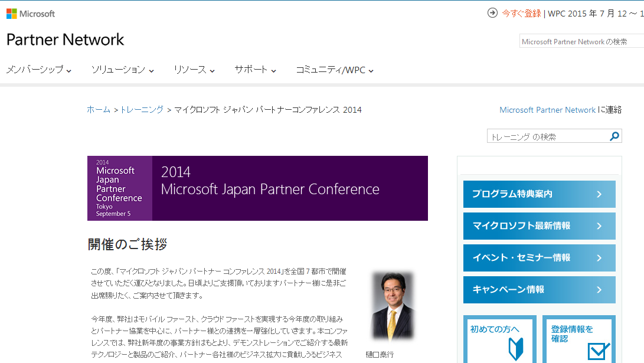Go to トレーニング breadcrumb link
The image size is (644, 363).
pos(142,110)
